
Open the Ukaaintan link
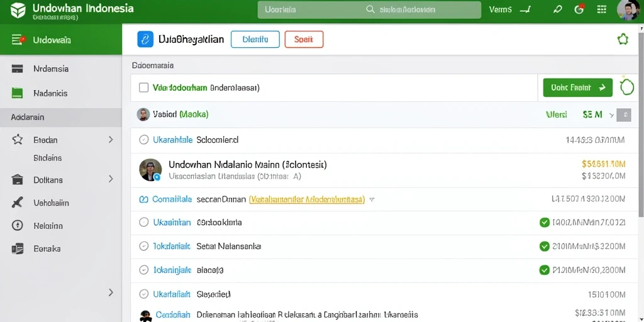pos(172,222)
